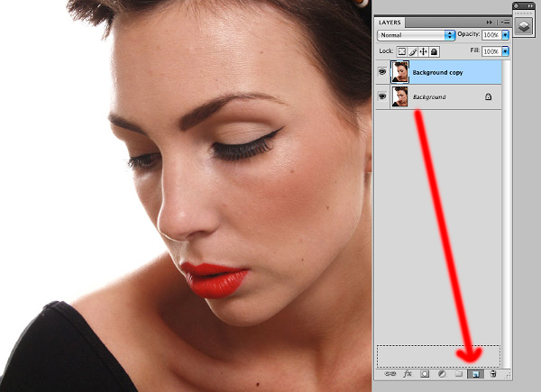Screen dimensions: 541x392
Task: Open the fx layer style menu
Action: point(408,374)
